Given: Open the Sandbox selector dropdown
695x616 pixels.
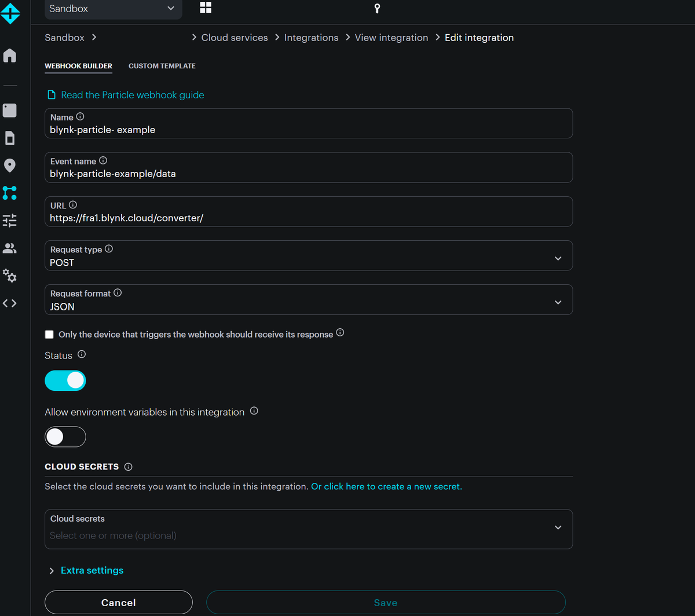Looking at the screenshot, I should click(x=114, y=9).
